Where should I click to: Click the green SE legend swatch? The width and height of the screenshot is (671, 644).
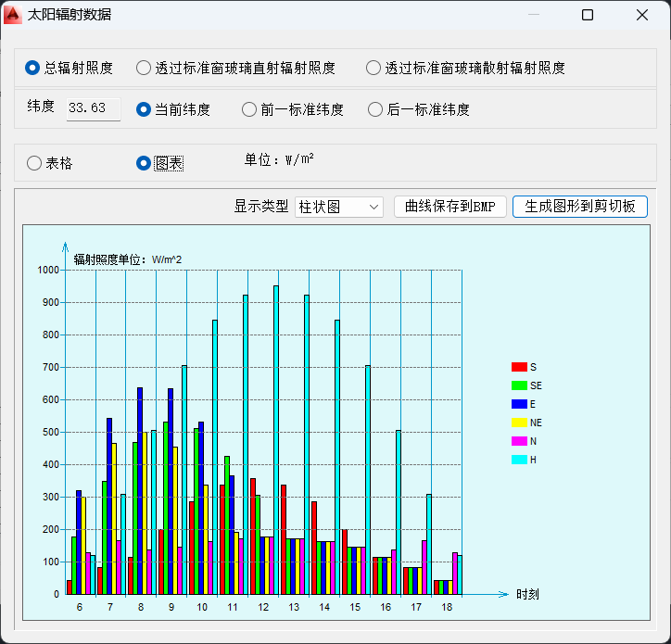pyautogui.click(x=519, y=385)
